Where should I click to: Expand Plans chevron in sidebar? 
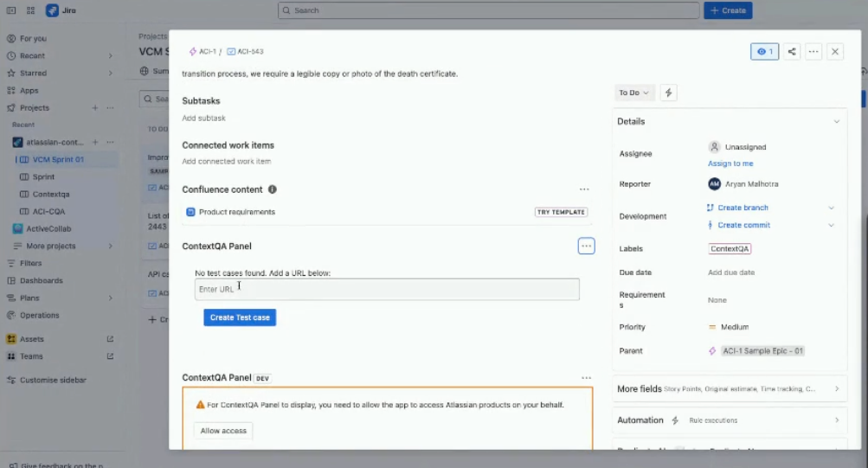click(110, 298)
